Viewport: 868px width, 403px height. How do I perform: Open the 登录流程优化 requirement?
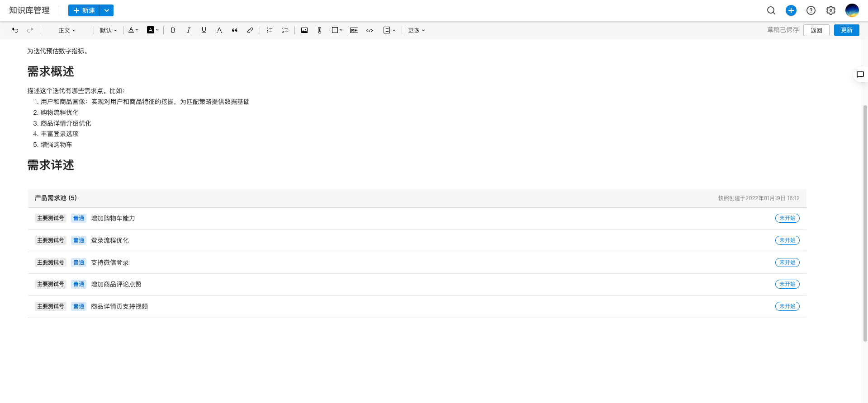click(x=110, y=240)
